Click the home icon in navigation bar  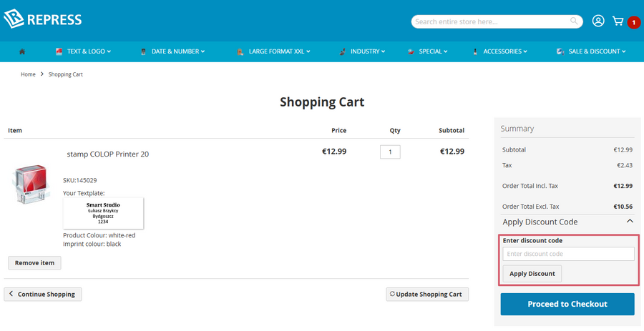[22, 51]
